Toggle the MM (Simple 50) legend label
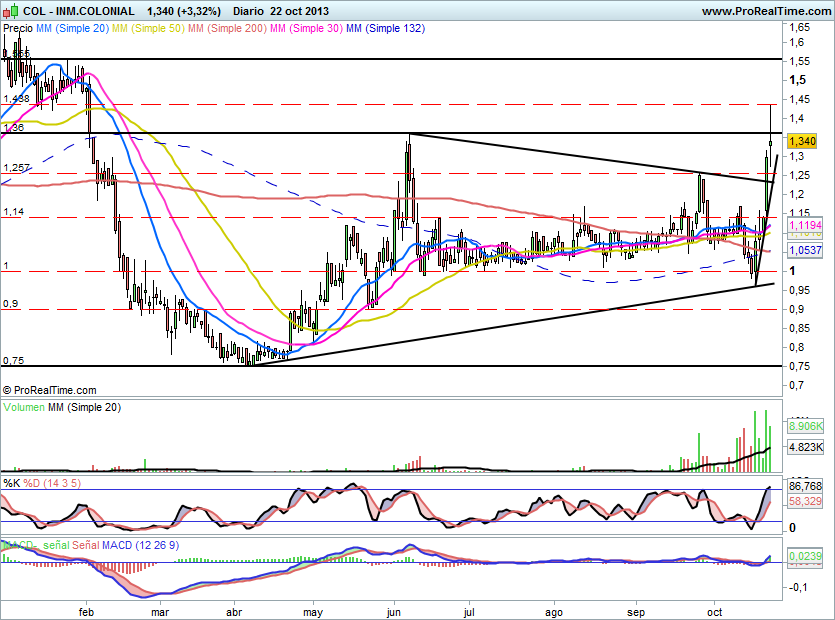835x620 pixels. tap(147, 29)
